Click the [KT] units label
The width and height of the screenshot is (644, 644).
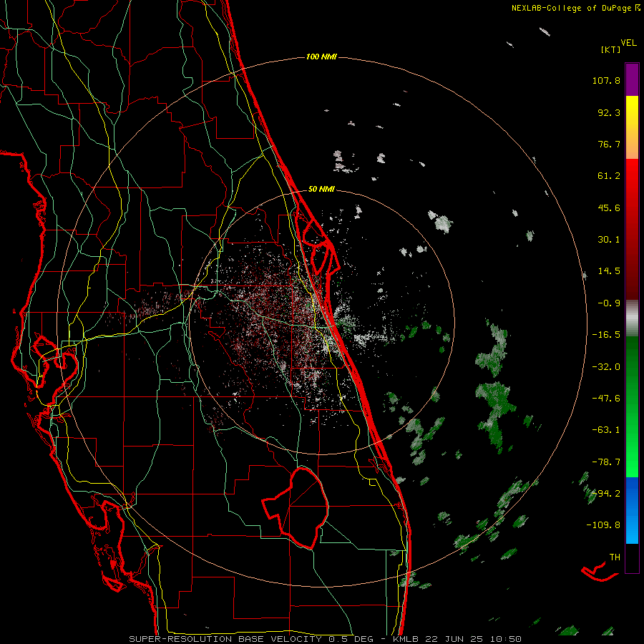coord(611,49)
